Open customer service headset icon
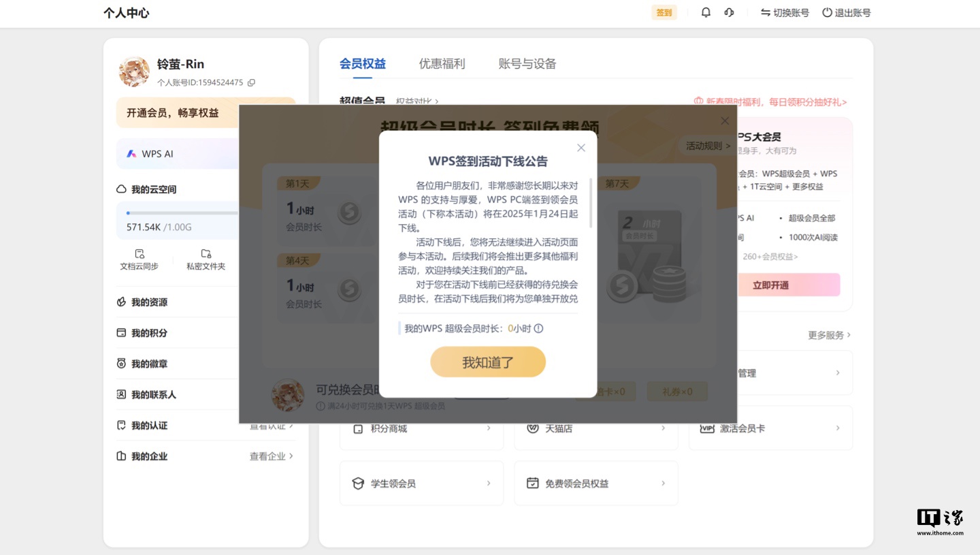 click(729, 12)
